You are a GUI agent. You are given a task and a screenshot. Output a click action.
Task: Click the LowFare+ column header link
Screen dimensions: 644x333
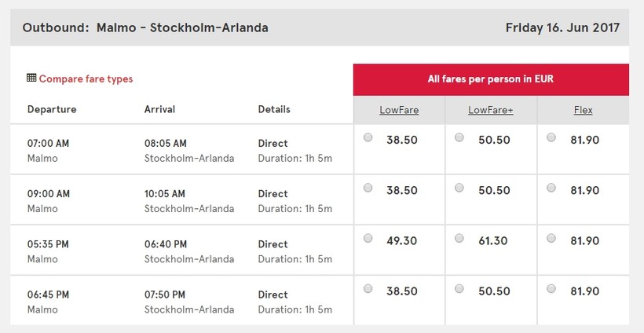pyautogui.click(x=491, y=110)
